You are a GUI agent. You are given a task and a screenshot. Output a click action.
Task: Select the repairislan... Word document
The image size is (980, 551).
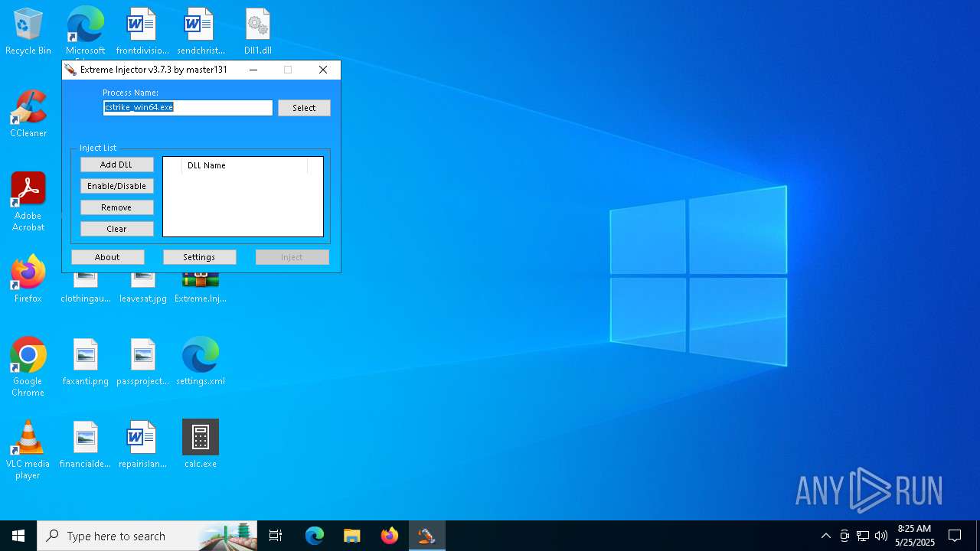pos(142,445)
